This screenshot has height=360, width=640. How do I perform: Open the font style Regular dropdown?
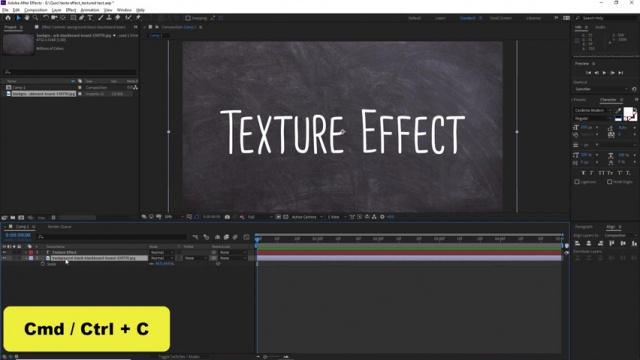[593, 118]
